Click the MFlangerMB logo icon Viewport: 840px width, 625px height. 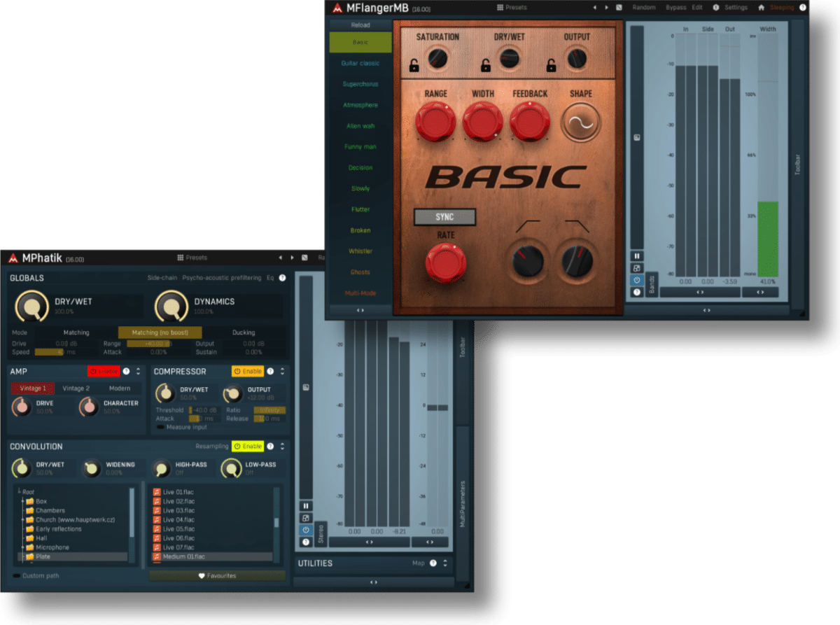[x=337, y=8]
